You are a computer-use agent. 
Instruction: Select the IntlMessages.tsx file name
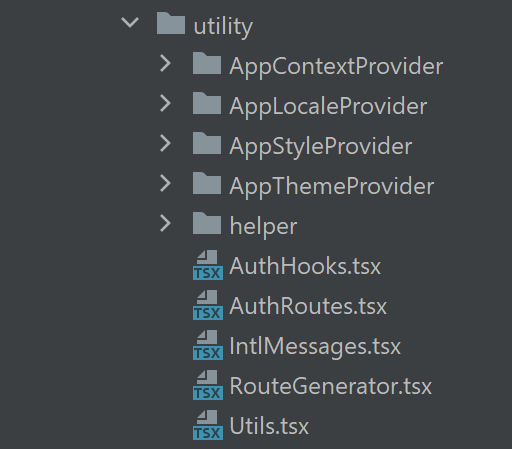[x=315, y=346]
